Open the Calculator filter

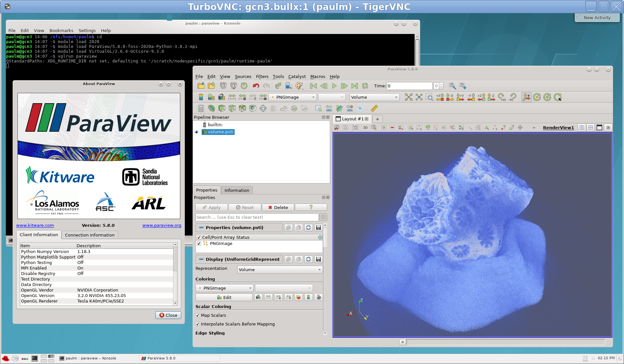201,108
